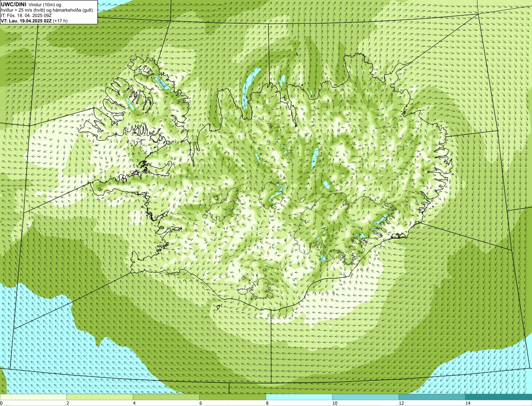The height and width of the screenshot is (406, 532).
Task: Click the "UWC/DINI: Vindur (10m) og" title line
Action: pos(31,5)
